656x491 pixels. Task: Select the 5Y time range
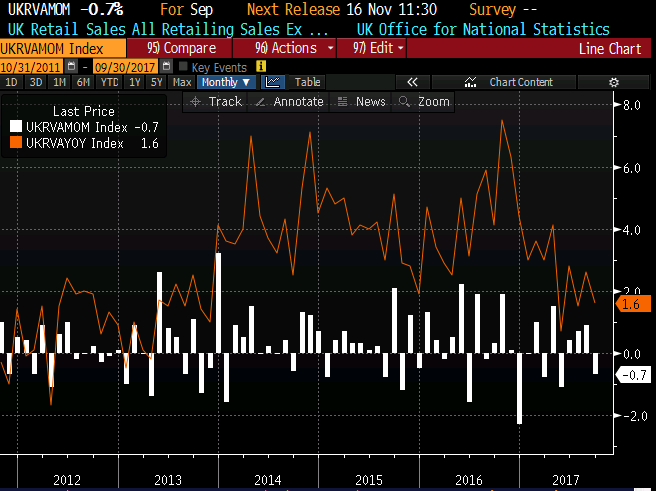click(x=157, y=82)
